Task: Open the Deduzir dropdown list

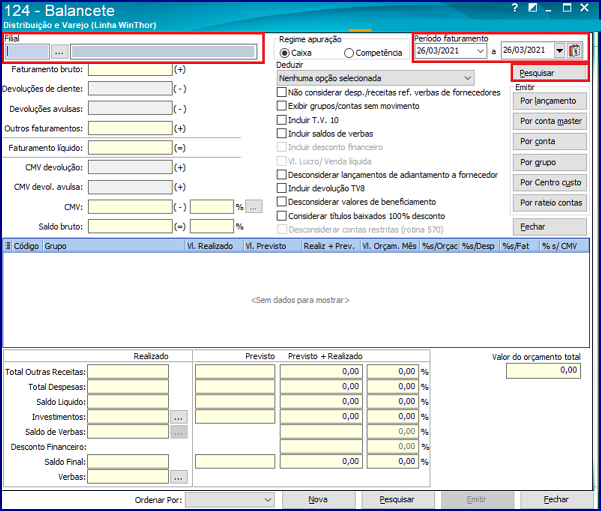Action: [x=375, y=78]
